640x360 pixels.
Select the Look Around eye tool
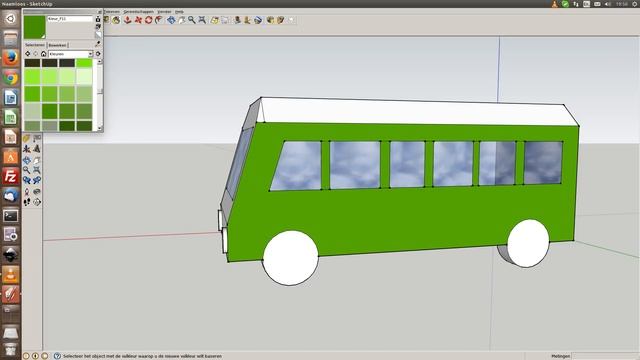point(37,191)
